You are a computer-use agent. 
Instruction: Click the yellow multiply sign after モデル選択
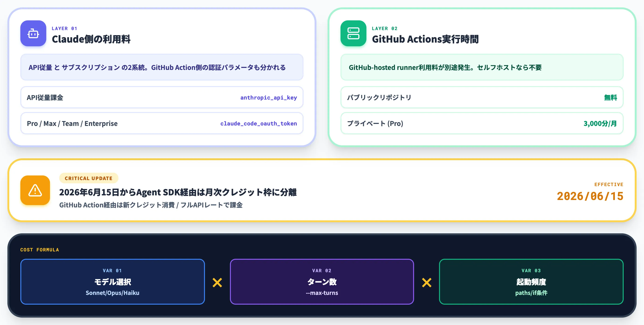tap(217, 283)
